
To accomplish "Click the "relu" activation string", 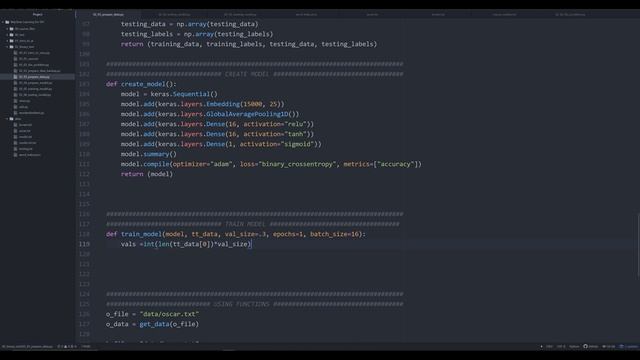I will pos(295,124).
